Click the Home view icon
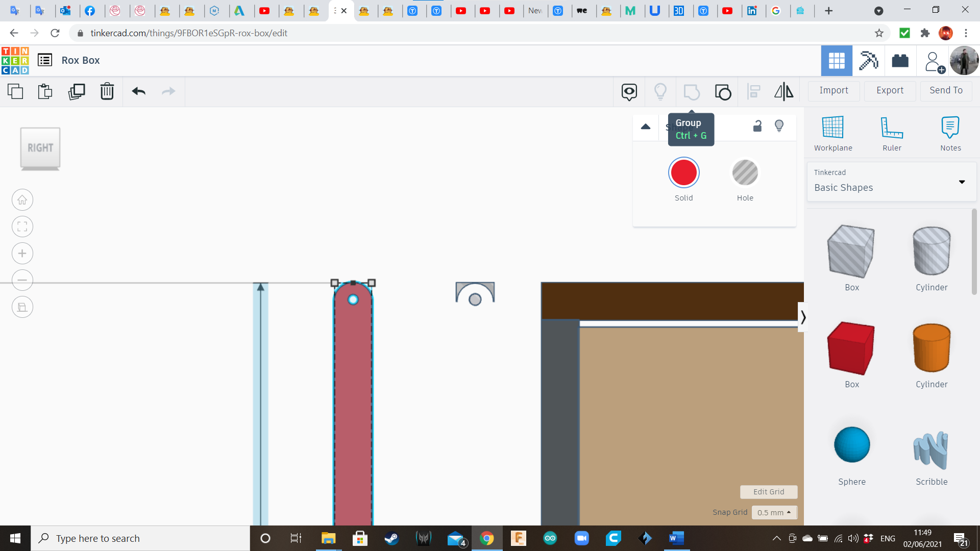The width and height of the screenshot is (980, 551). [x=22, y=200]
